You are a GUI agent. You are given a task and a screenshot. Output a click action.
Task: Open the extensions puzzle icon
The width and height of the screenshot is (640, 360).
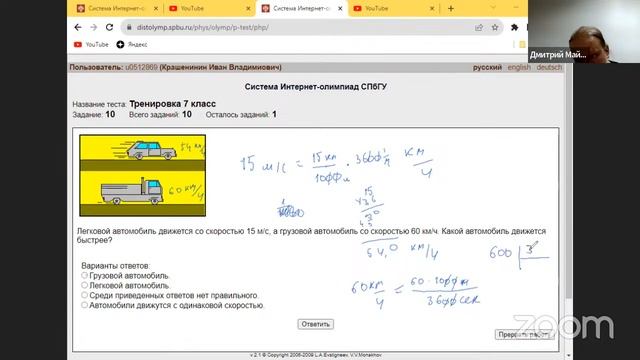(x=514, y=27)
